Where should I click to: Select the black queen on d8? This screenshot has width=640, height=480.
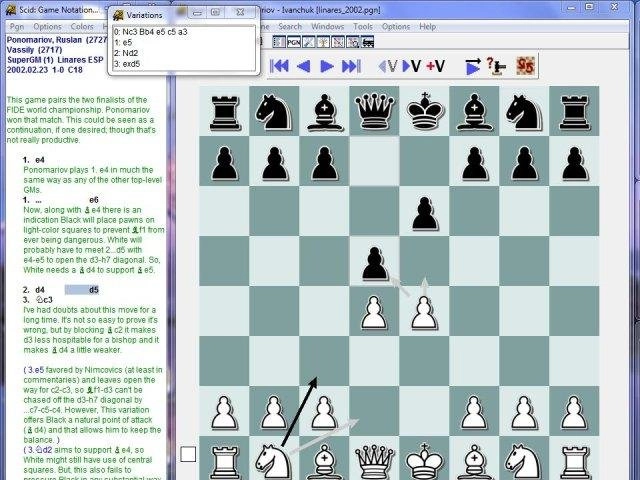374,111
